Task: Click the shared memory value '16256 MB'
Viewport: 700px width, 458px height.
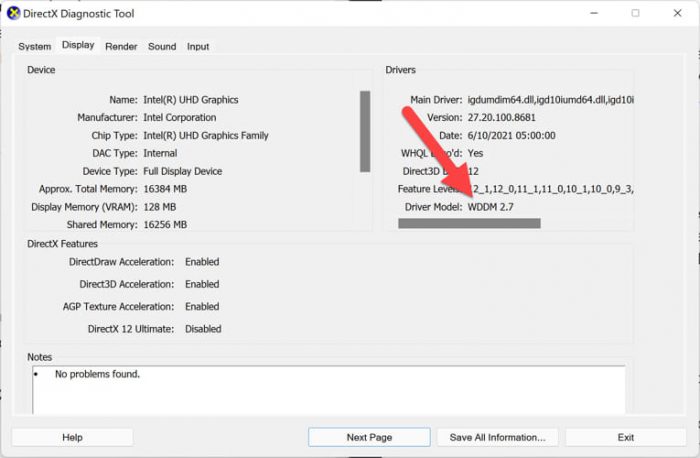Action: (x=165, y=225)
